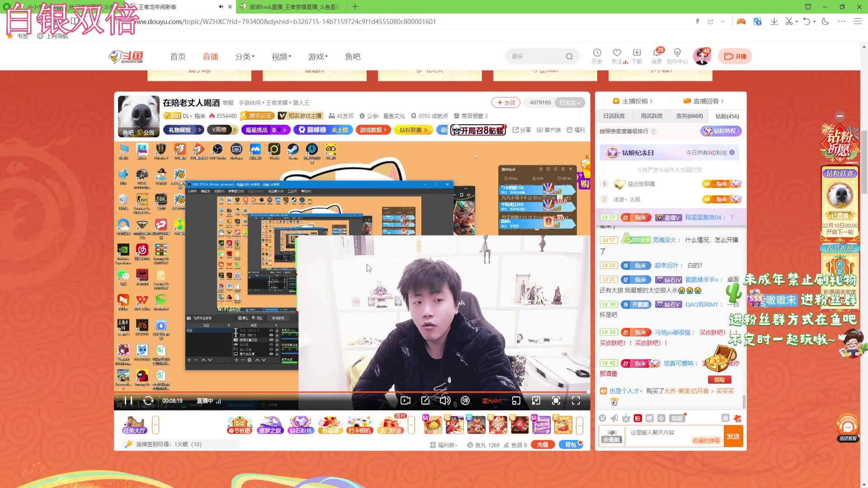Screen dimensions: 868x488
Task: Click the 充值 recharge button
Action: click(542, 444)
